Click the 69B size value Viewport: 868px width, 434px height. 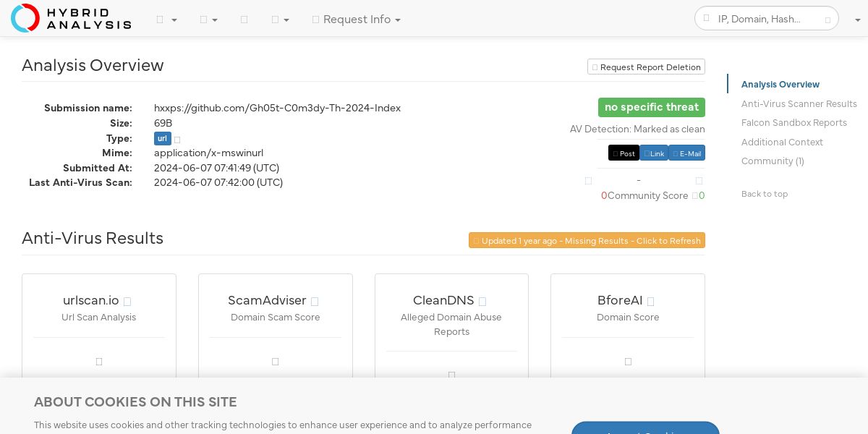click(163, 123)
